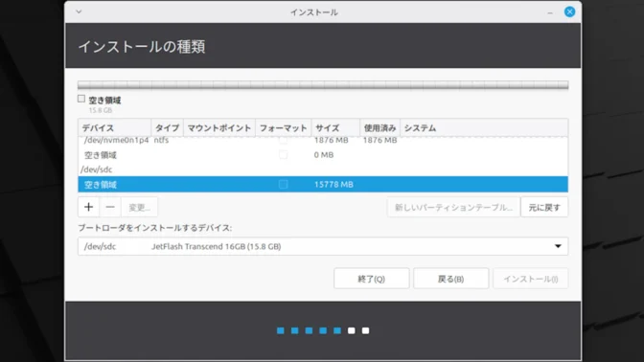Click the デバイス column header

[x=115, y=128]
